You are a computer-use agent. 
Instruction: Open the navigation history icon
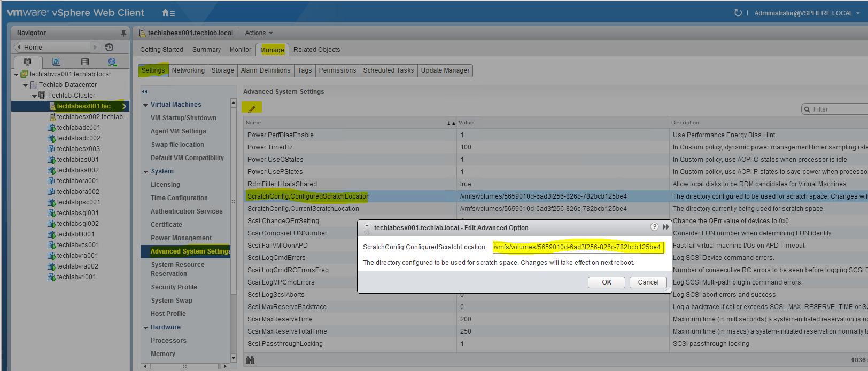tap(109, 47)
